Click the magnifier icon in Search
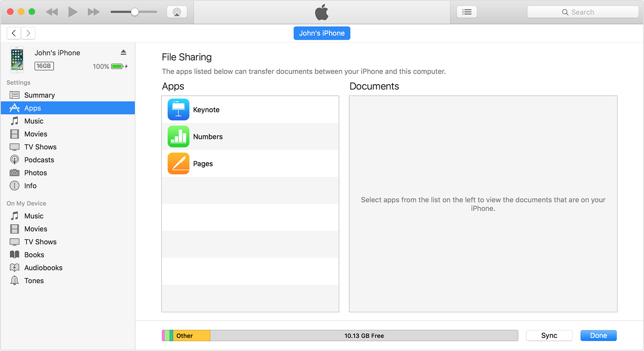The image size is (644, 351). (x=565, y=12)
